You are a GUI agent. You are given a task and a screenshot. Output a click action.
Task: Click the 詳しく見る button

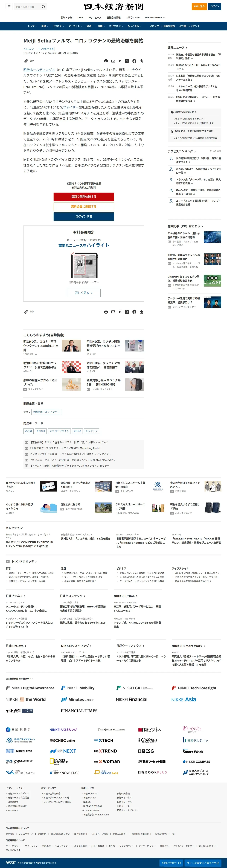click(x=83, y=293)
